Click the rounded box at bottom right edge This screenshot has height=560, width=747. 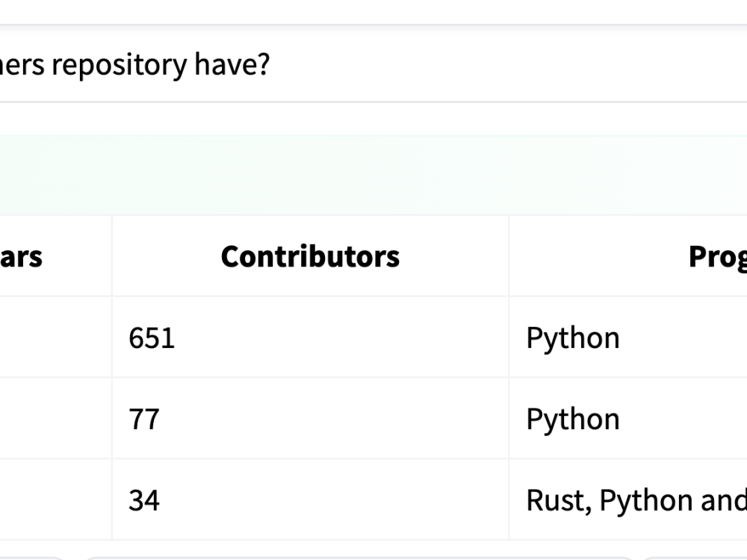coord(695,558)
